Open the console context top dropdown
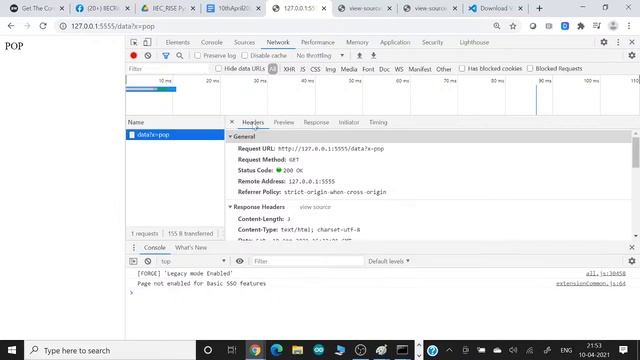640x360 pixels. tap(193, 261)
